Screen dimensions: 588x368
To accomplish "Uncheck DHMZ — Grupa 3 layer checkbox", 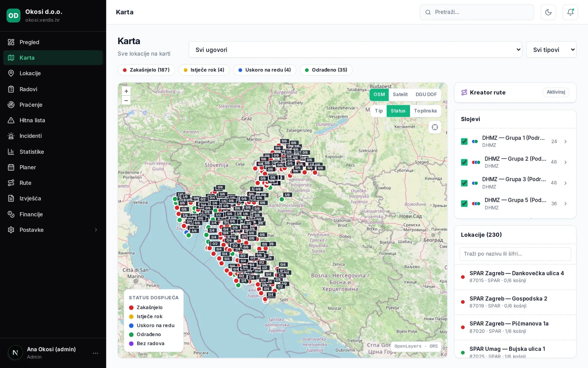I will point(464,183).
